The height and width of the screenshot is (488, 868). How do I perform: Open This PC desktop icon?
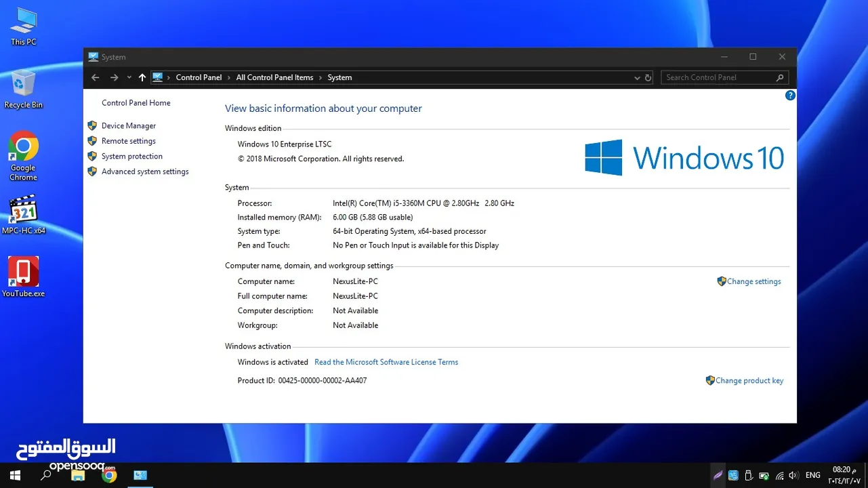tap(23, 26)
